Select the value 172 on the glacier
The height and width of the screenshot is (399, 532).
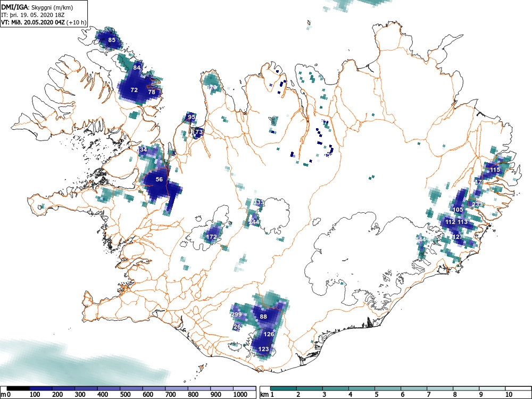pos(211,237)
